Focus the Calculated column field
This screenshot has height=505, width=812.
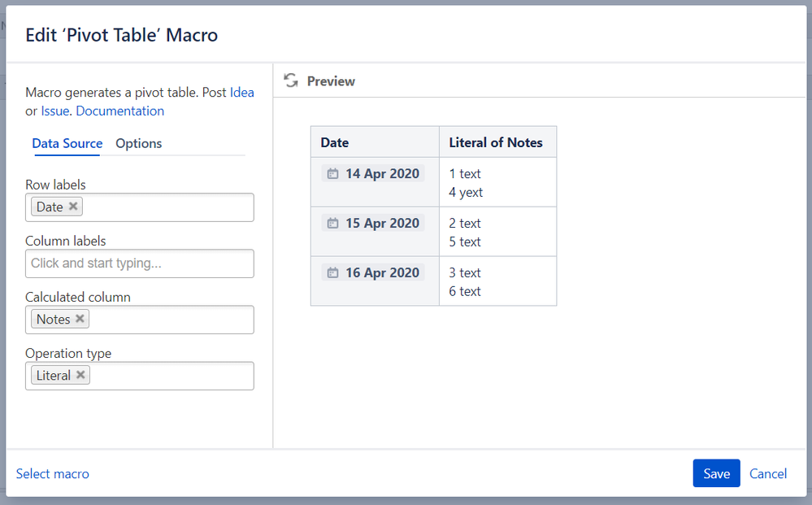click(140, 320)
